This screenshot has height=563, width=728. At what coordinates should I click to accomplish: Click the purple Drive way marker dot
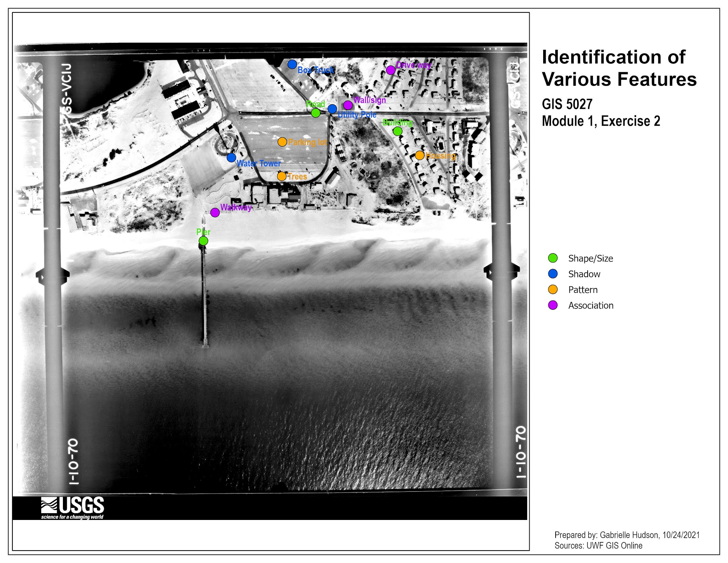coord(391,70)
